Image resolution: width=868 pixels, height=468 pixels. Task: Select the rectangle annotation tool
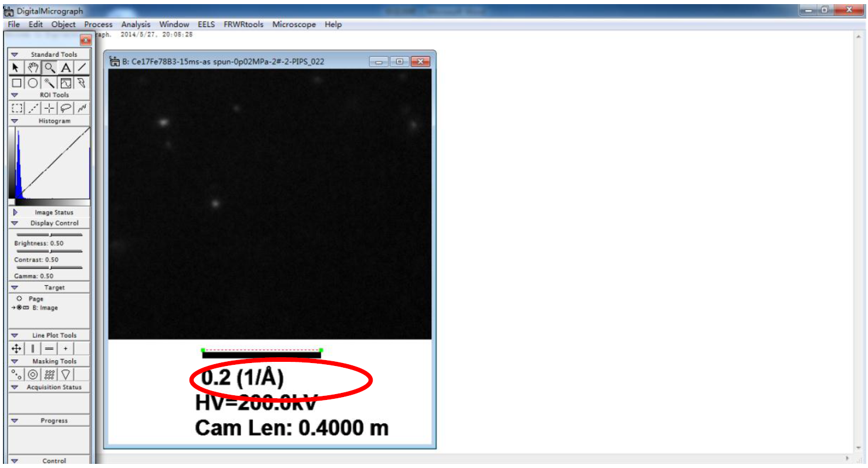coord(16,83)
